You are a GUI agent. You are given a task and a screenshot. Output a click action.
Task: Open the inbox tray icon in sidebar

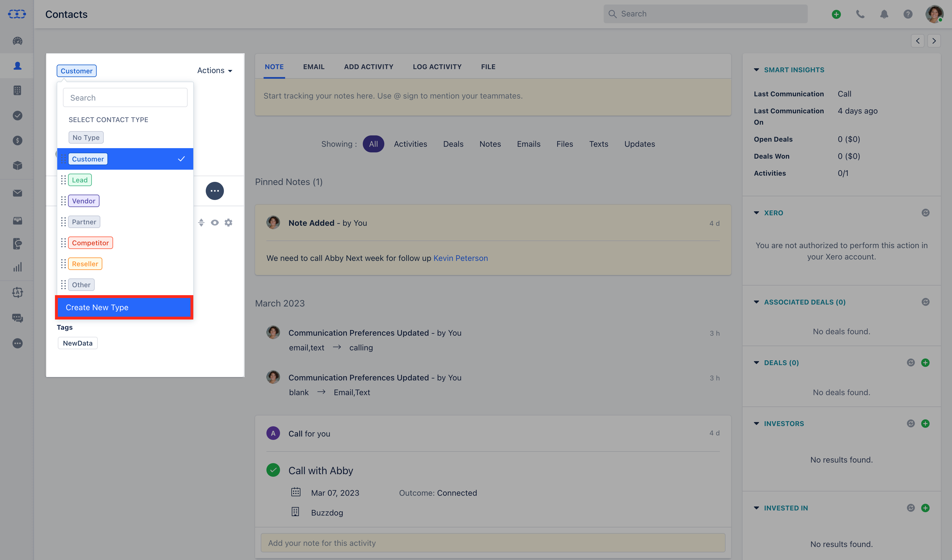[17, 221]
